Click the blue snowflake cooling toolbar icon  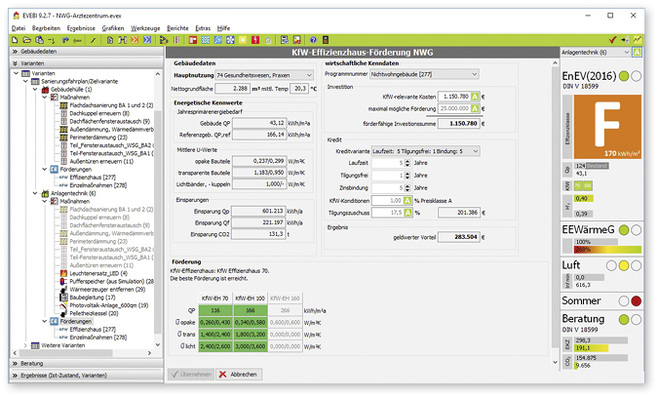click(230, 40)
